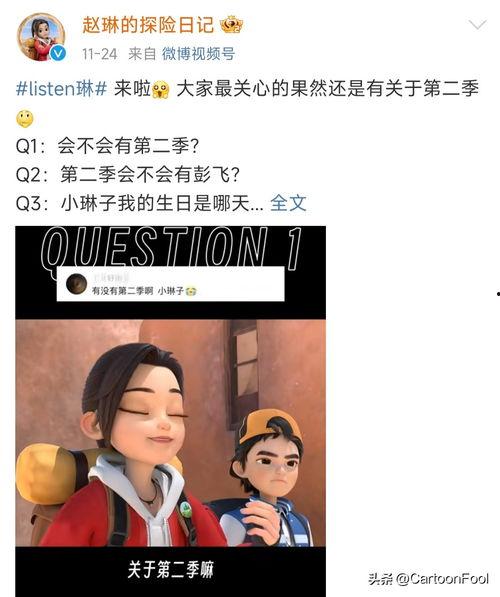The image size is (500, 597).
Task: Expand the post options chevron menu
Action: point(478,25)
